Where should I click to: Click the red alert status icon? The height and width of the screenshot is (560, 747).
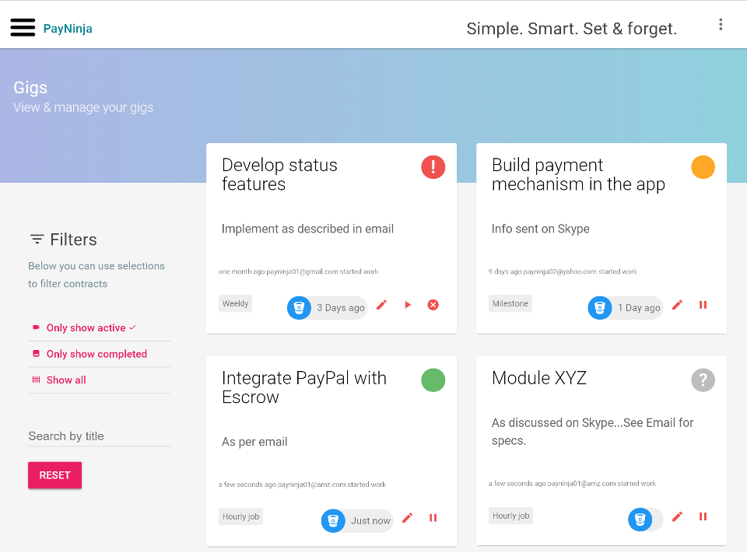pos(433,167)
